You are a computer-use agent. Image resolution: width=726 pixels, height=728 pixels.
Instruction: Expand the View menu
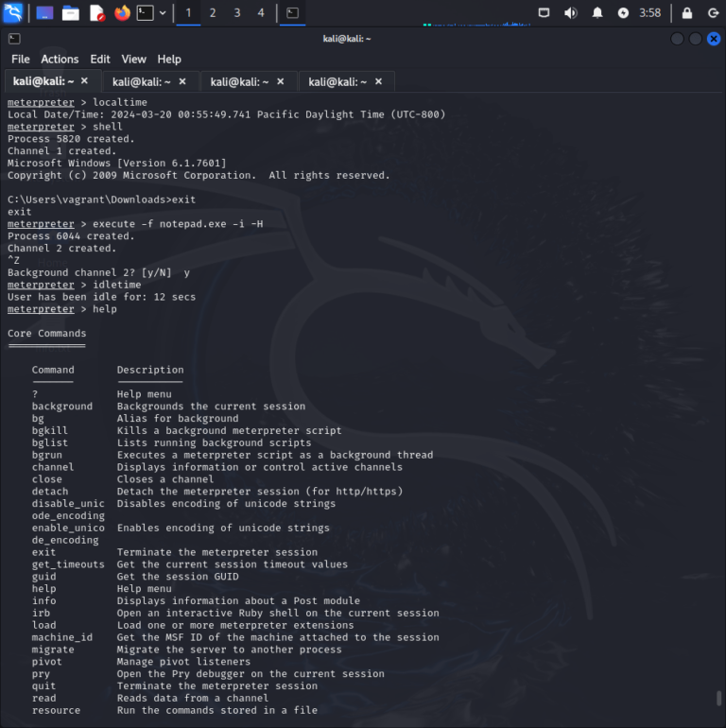point(133,60)
